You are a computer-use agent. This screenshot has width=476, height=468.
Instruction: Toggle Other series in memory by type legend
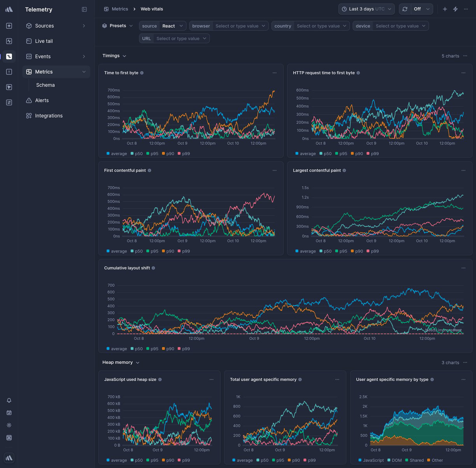pyautogui.click(x=435, y=460)
